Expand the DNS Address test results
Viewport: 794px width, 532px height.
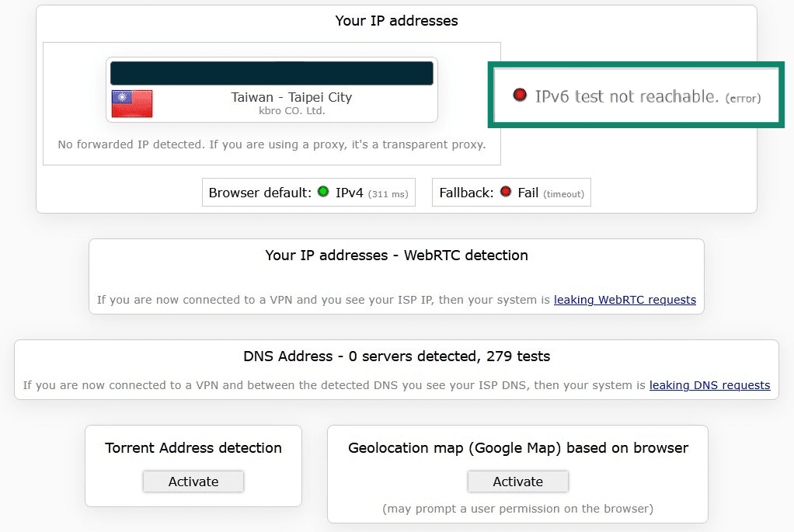[396, 356]
